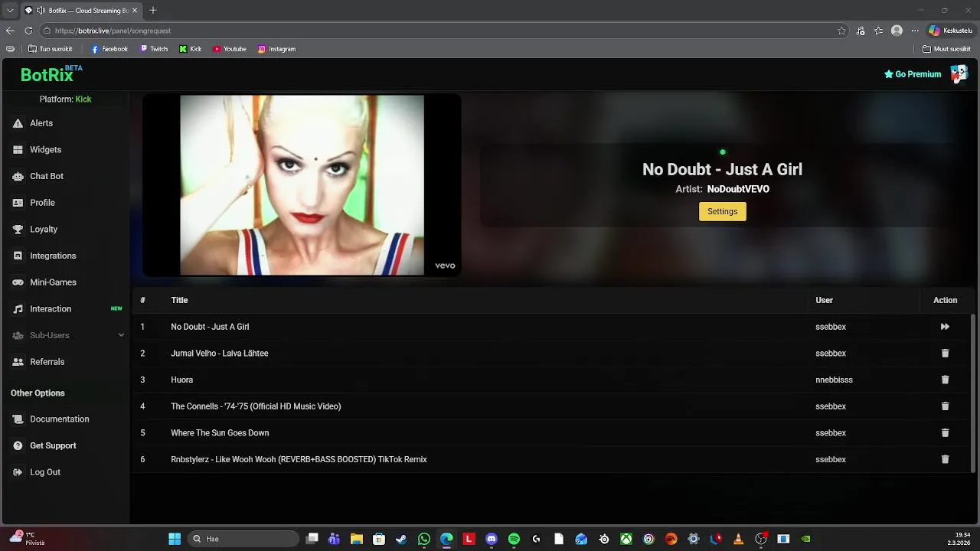Open the Alerts sidebar section
The height and width of the screenshot is (551, 980).
[41, 123]
